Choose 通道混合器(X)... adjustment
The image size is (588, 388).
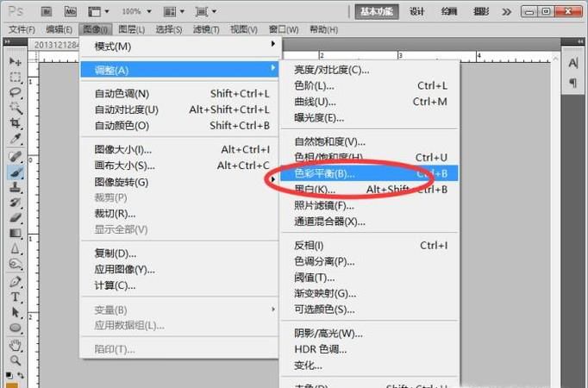pyautogui.click(x=369, y=222)
